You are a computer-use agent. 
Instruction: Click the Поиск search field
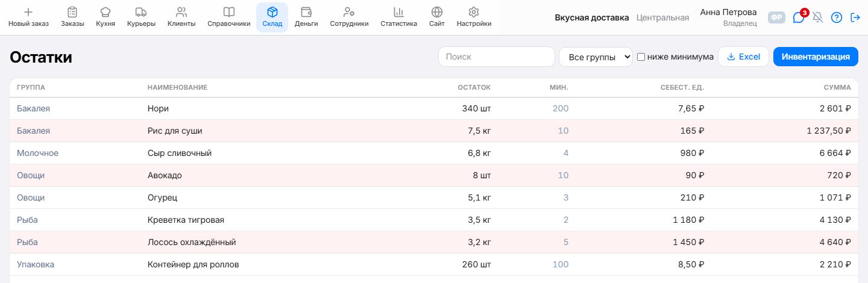(x=496, y=57)
